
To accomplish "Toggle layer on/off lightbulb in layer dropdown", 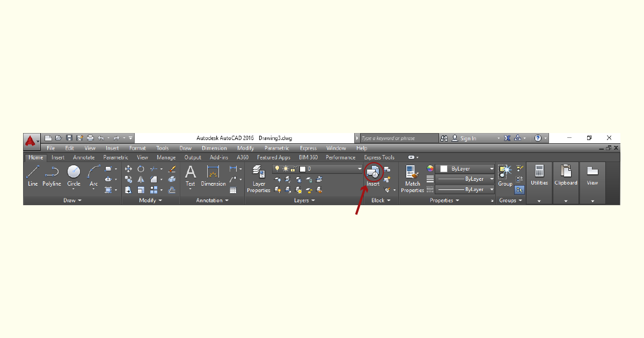I will point(277,168).
